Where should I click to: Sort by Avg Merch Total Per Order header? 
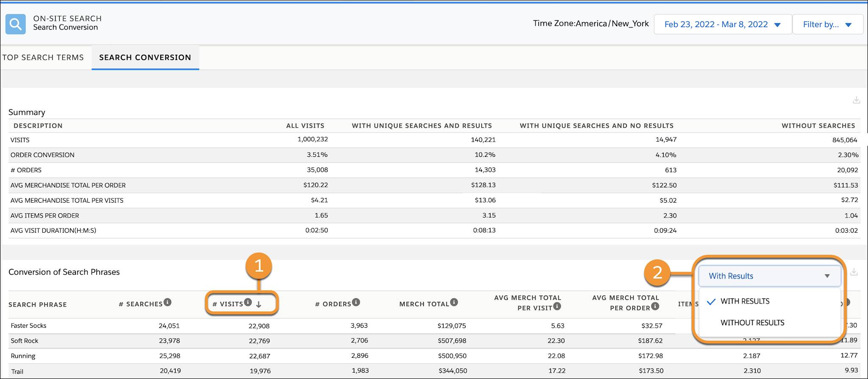pyautogui.click(x=626, y=303)
